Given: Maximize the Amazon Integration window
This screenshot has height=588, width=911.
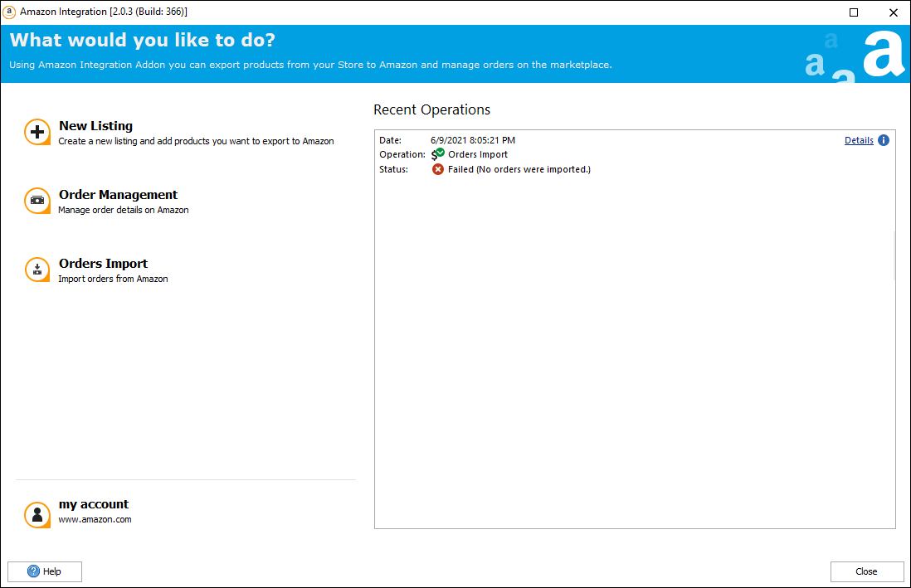Looking at the screenshot, I should [x=854, y=12].
